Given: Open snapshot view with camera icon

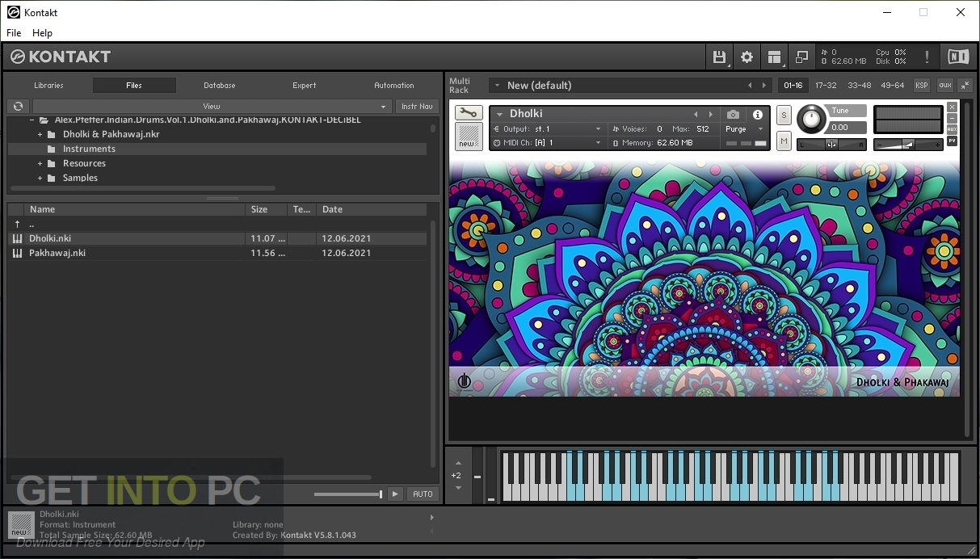Looking at the screenshot, I should (x=733, y=115).
